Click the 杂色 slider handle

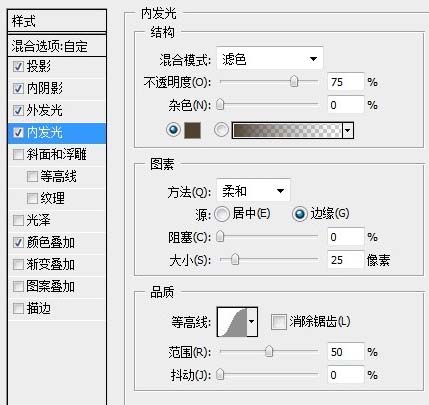[x=220, y=105]
